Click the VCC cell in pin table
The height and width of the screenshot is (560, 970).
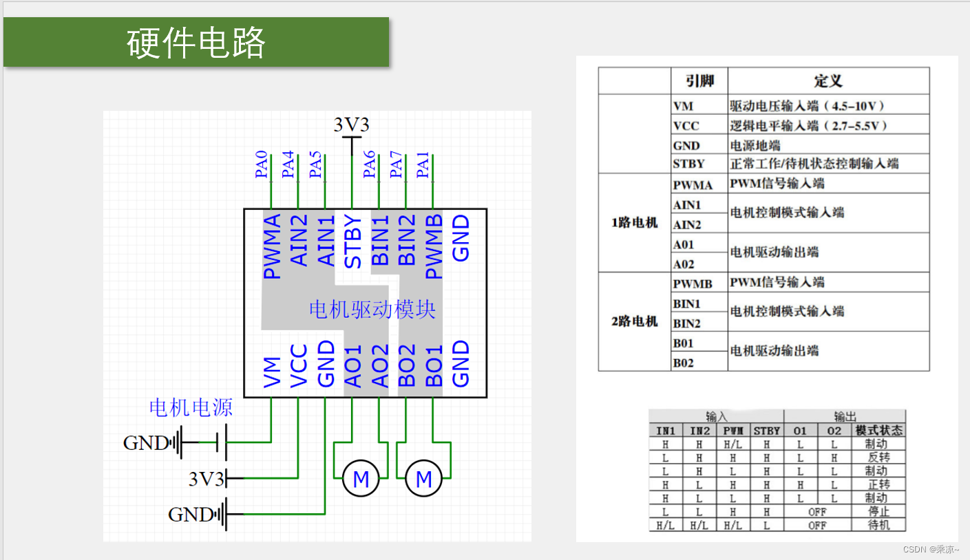click(x=699, y=126)
